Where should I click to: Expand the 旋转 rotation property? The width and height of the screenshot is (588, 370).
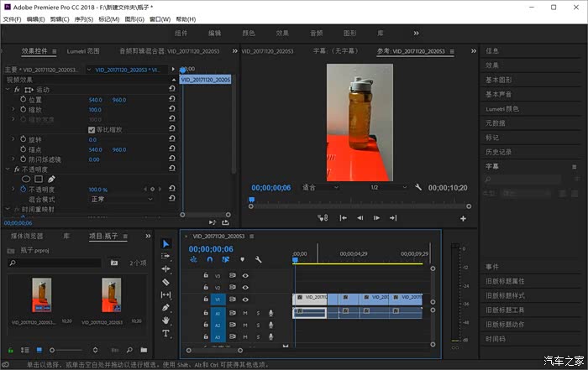[x=13, y=139]
